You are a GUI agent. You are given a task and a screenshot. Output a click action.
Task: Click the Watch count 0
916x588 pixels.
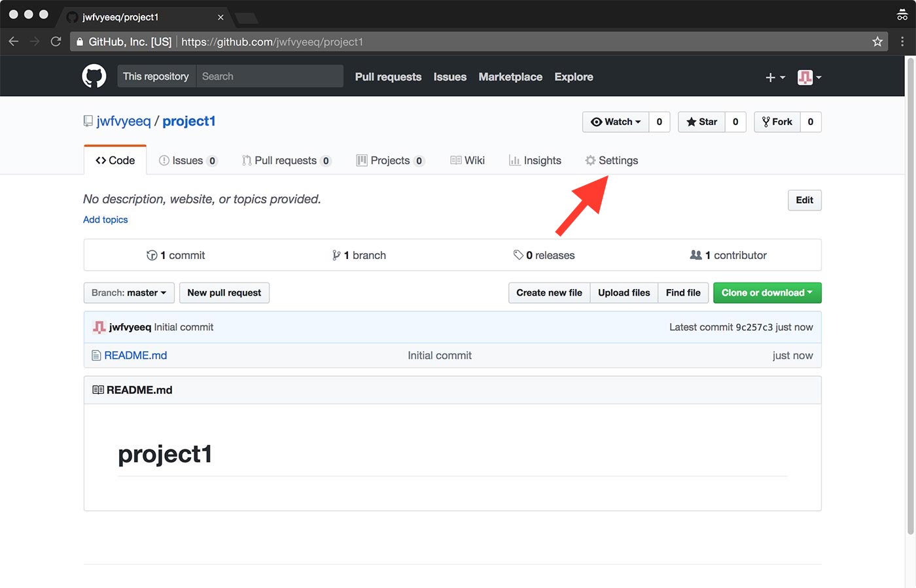click(660, 122)
